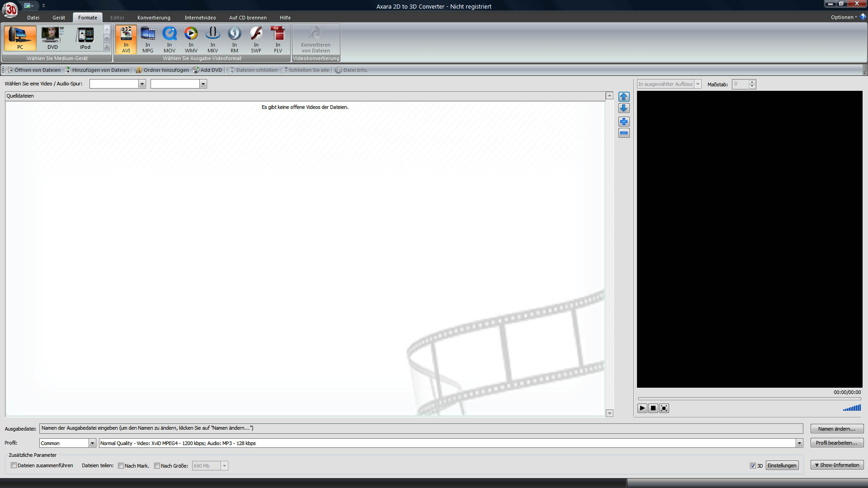
Task: Stop the preview playback
Action: (x=653, y=408)
